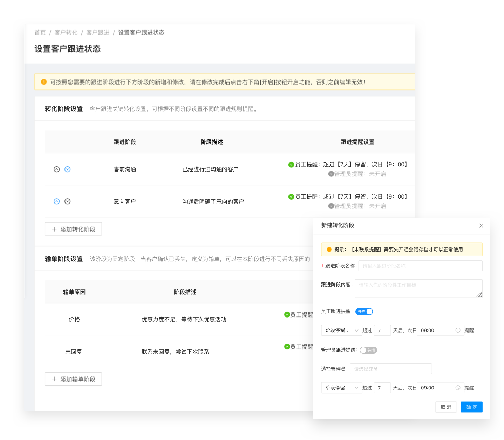Click days input for 员工跟进提醒

pos(382,331)
